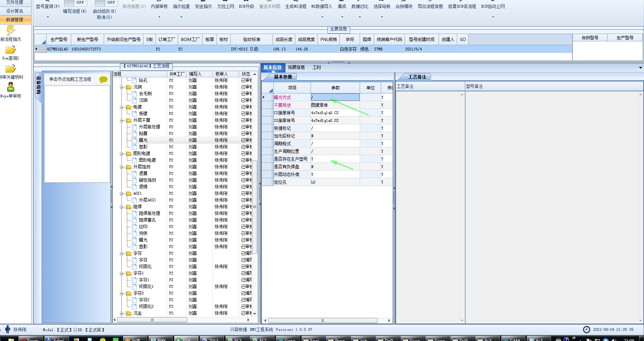Open the 数据管理 sidebar tab

(x=15, y=20)
